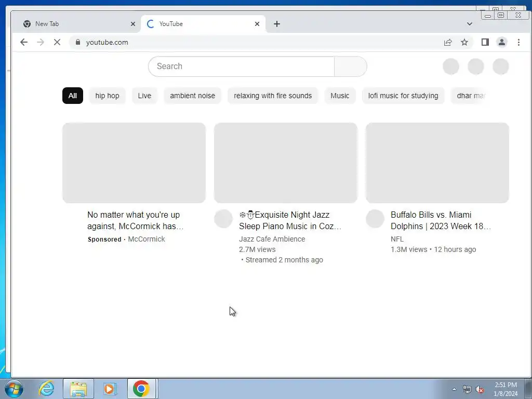Open Jazz Cafe Ambience channel avatar
Screen dimensions: 532x399
tap(223, 219)
